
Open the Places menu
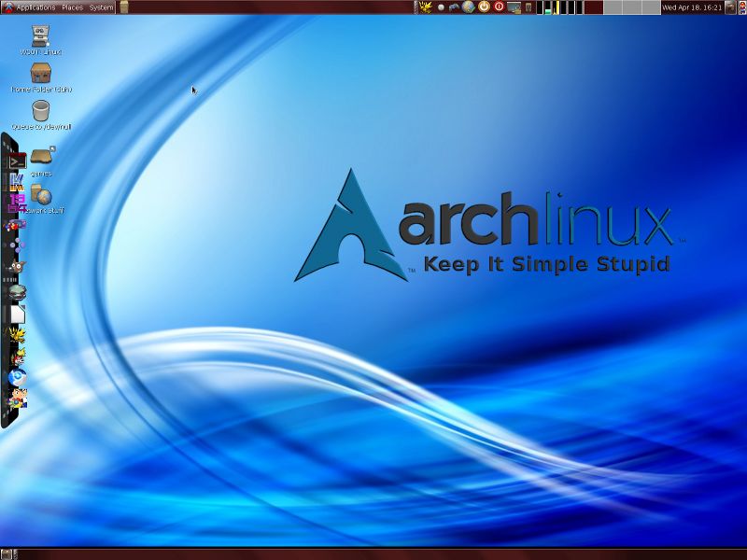coord(72,7)
